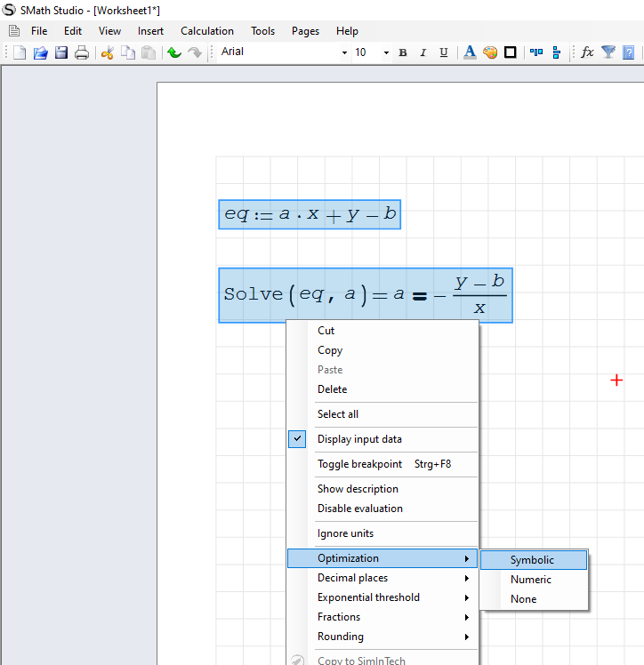Image resolution: width=644 pixels, height=665 pixels.
Task: Select Symbolic in the Optimization submenu
Action: tap(532, 560)
